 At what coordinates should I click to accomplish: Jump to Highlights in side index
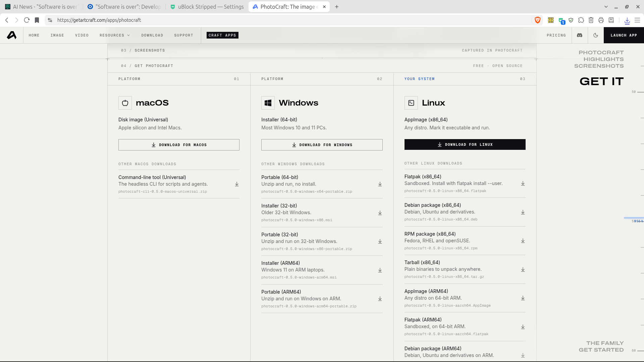pyautogui.click(x=604, y=59)
